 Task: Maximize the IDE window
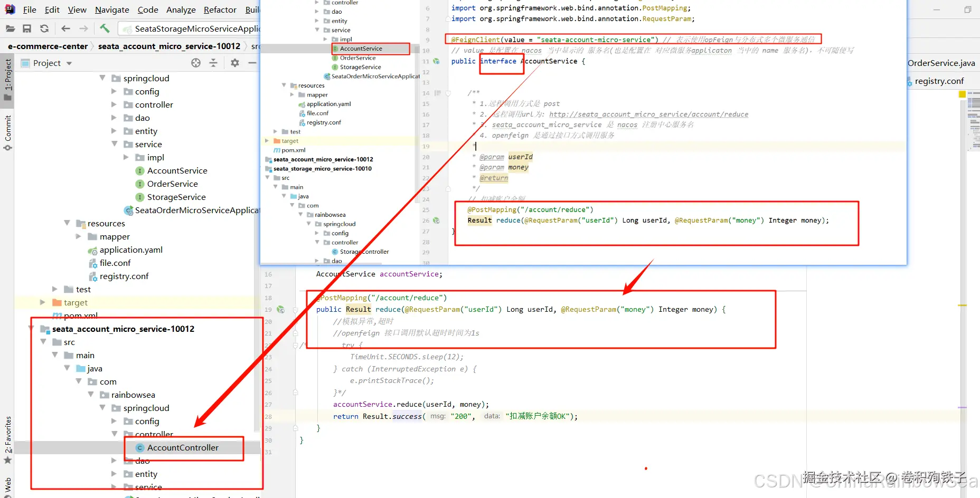point(968,9)
